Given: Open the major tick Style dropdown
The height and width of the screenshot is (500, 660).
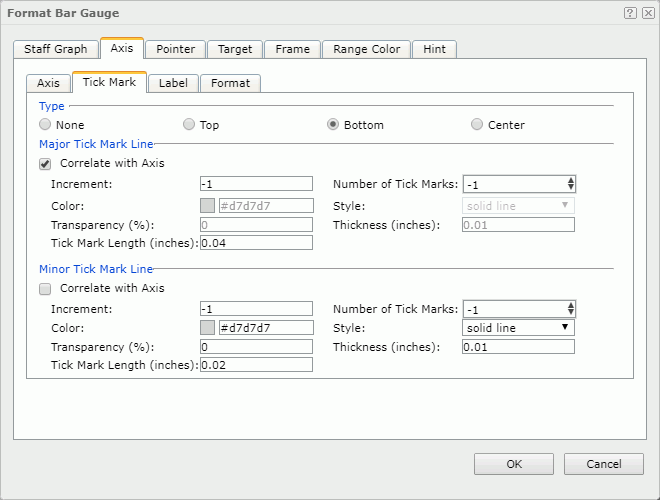Looking at the screenshot, I should 518,206.
